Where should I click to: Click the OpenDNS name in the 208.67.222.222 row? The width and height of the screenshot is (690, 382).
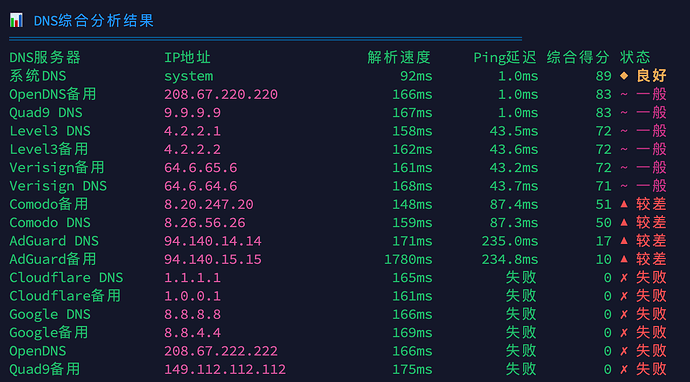tap(38, 351)
